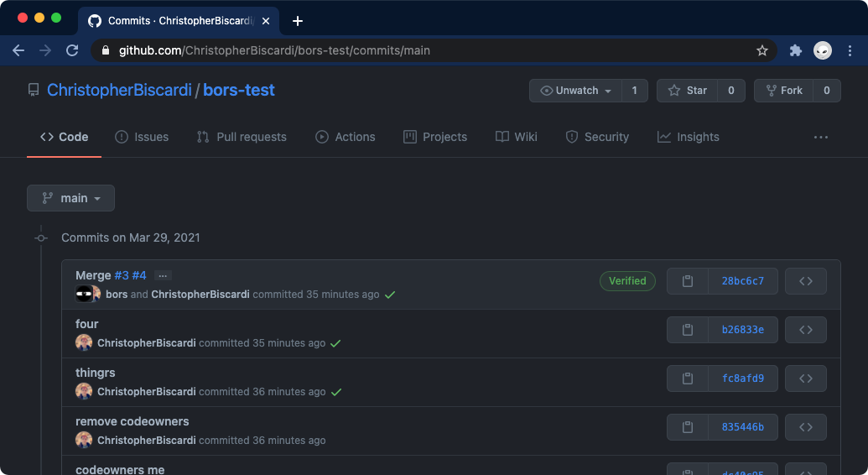Browse repository at commit fc8afd9
The image size is (868, 475).
coord(805,378)
